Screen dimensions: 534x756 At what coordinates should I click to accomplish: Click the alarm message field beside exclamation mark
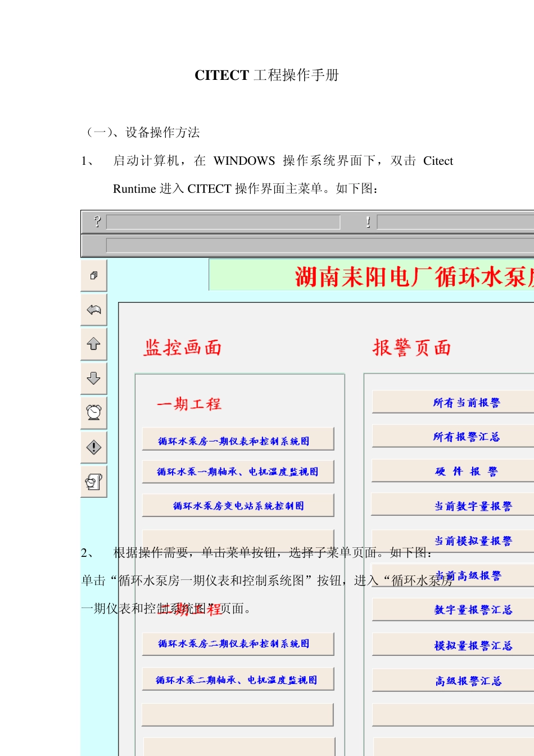(455, 222)
